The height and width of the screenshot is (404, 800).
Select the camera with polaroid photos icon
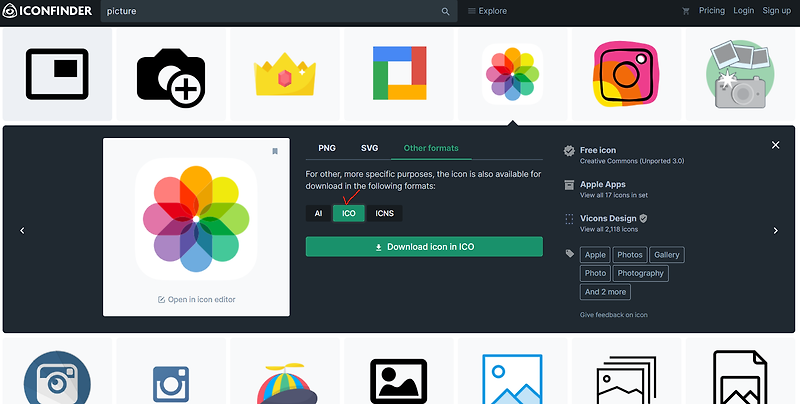click(740, 74)
